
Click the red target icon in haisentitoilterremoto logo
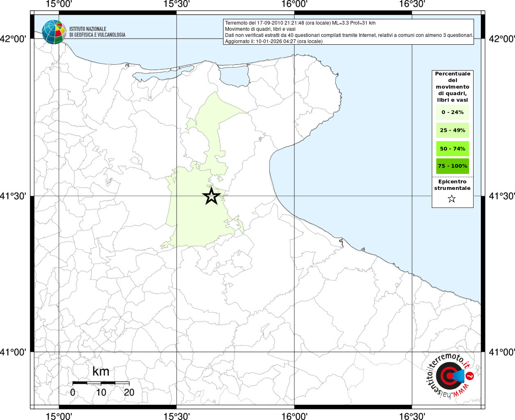click(x=447, y=376)
